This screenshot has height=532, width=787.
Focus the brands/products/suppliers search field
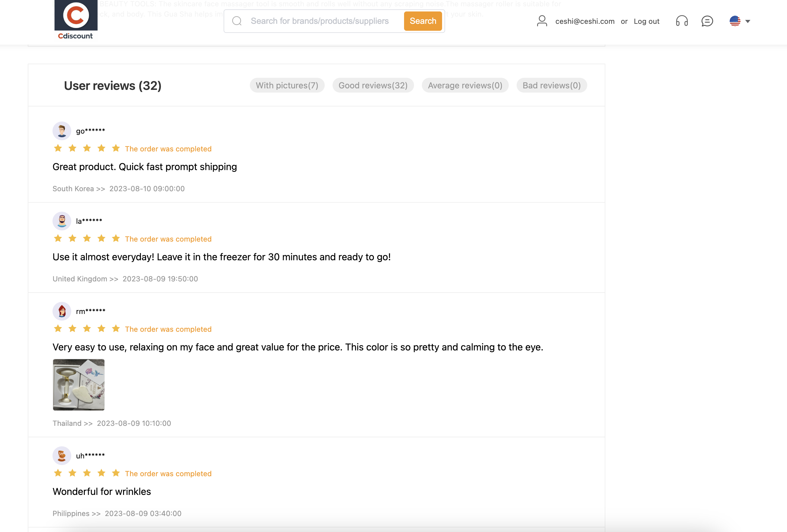click(319, 21)
